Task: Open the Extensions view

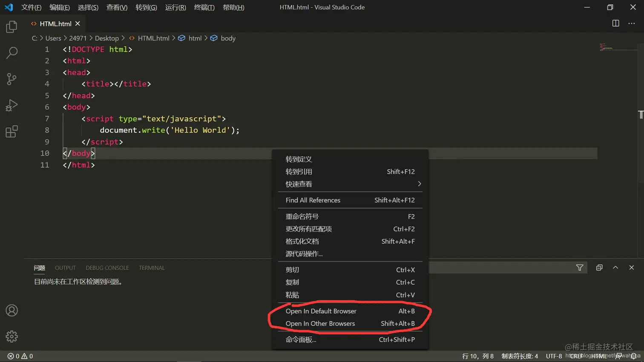Action: pos(11,131)
